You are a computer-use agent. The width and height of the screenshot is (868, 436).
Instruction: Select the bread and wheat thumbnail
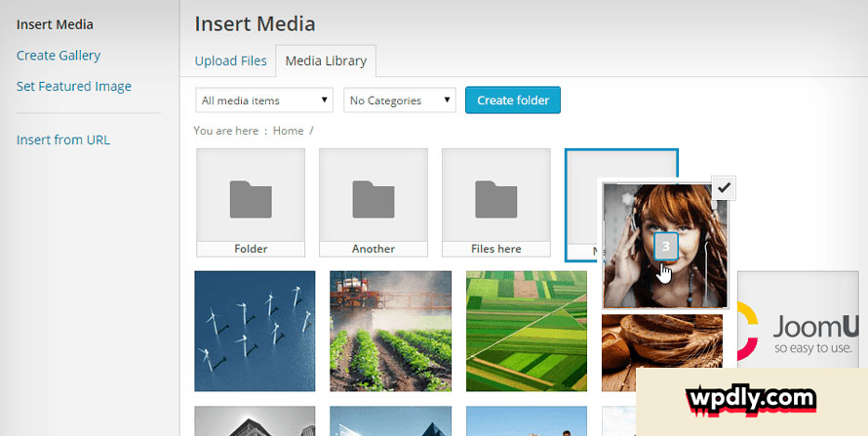click(662, 352)
